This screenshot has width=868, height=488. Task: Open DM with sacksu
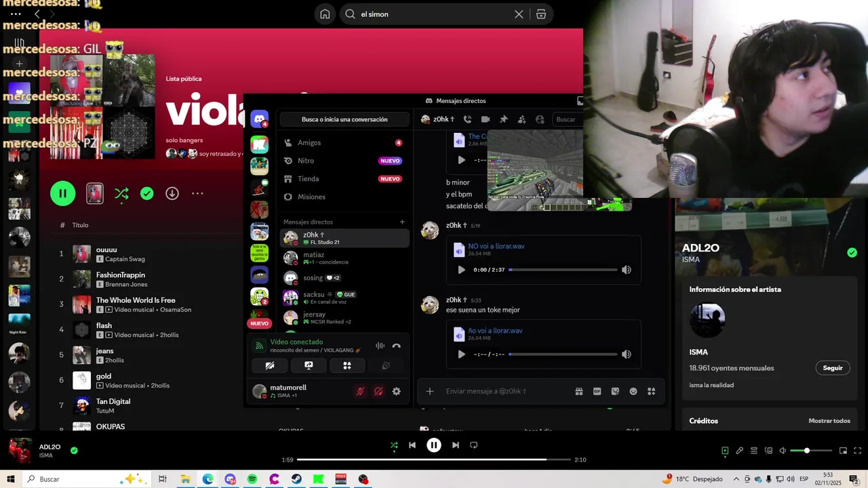pos(344,298)
